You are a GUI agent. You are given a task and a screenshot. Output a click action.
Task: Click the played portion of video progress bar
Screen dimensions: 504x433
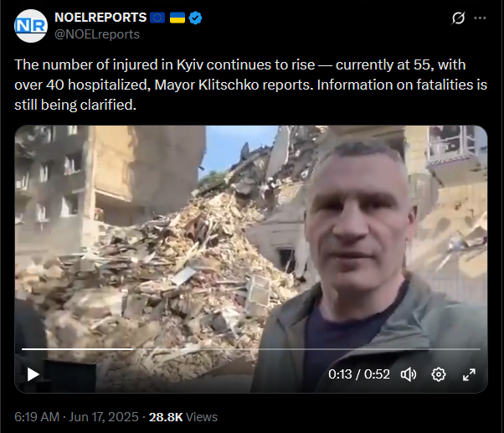click(77, 348)
